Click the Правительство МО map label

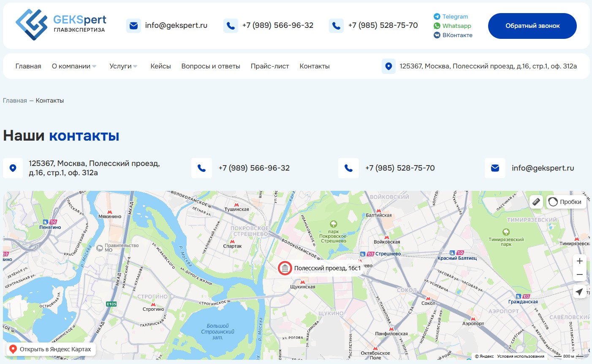[122, 248]
